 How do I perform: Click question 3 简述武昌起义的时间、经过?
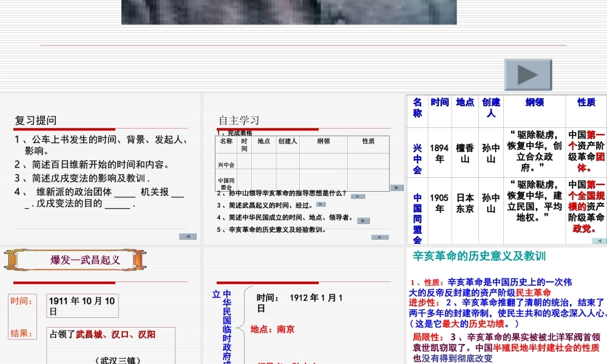[265, 206]
